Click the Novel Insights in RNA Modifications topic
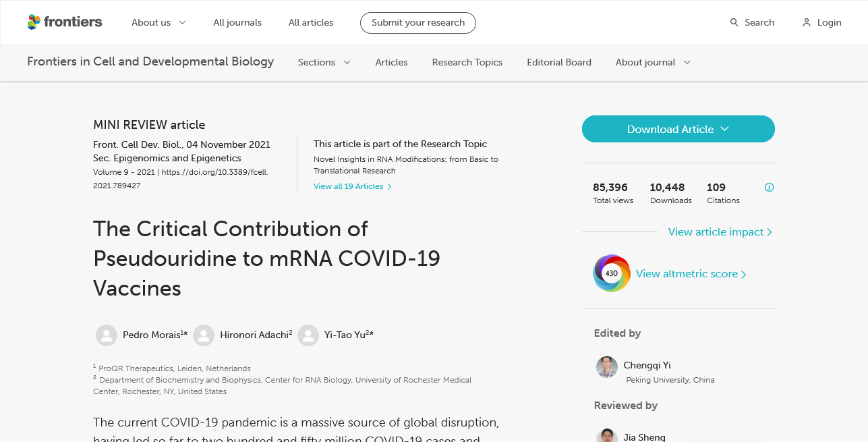The height and width of the screenshot is (442, 868). click(x=406, y=165)
